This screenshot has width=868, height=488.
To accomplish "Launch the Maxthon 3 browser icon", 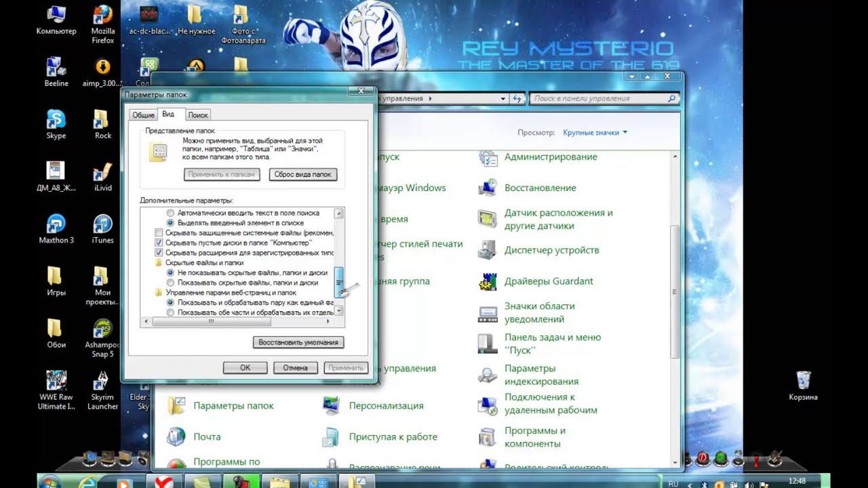I will pos(56,228).
